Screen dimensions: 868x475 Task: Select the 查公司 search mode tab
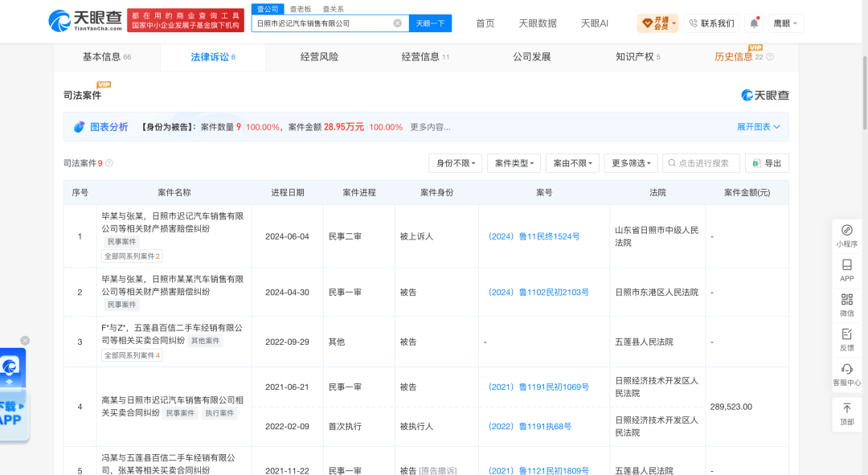[268, 9]
